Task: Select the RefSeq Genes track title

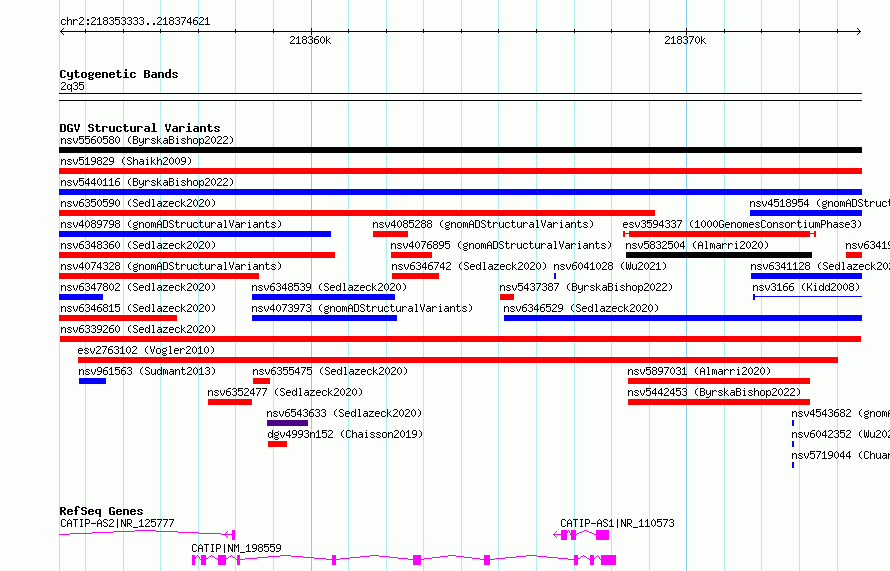Action: tap(101, 511)
